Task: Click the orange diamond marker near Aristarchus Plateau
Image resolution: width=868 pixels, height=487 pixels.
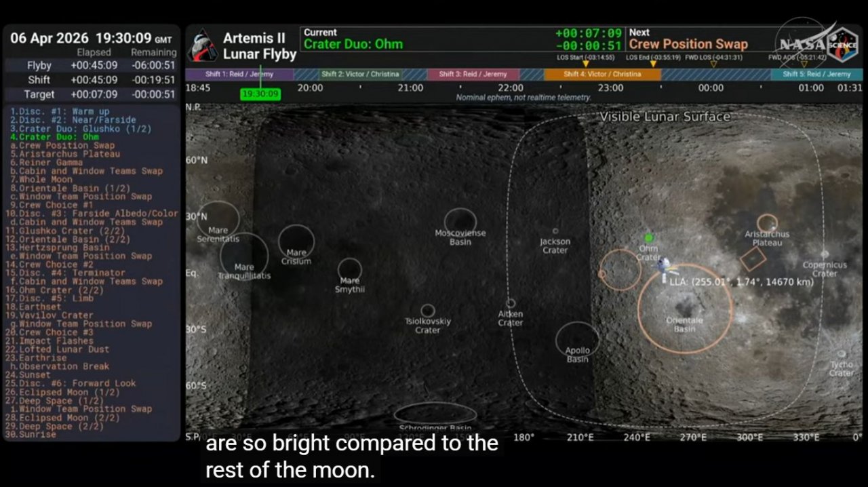Action: pos(753,258)
